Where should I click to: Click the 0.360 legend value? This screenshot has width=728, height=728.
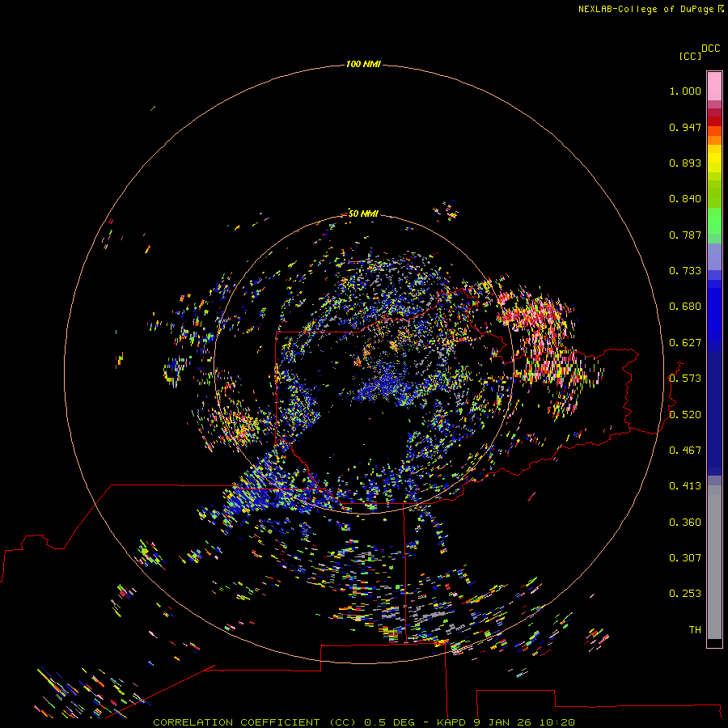[685, 523]
